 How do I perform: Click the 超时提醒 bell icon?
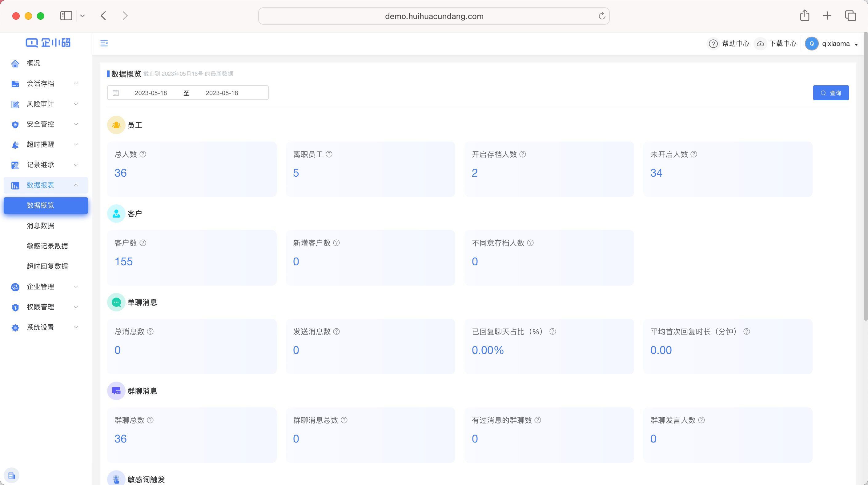tap(15, 145)
